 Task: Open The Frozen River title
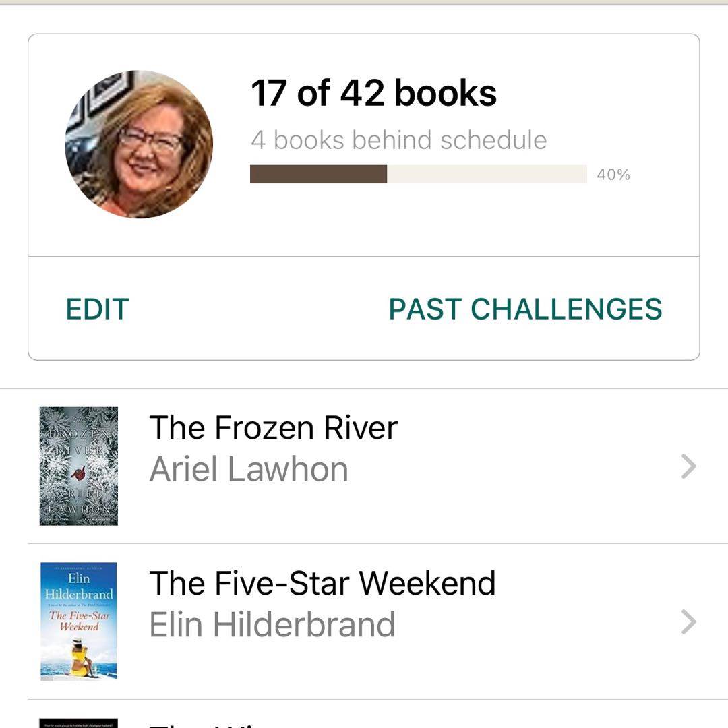[273, 428]
